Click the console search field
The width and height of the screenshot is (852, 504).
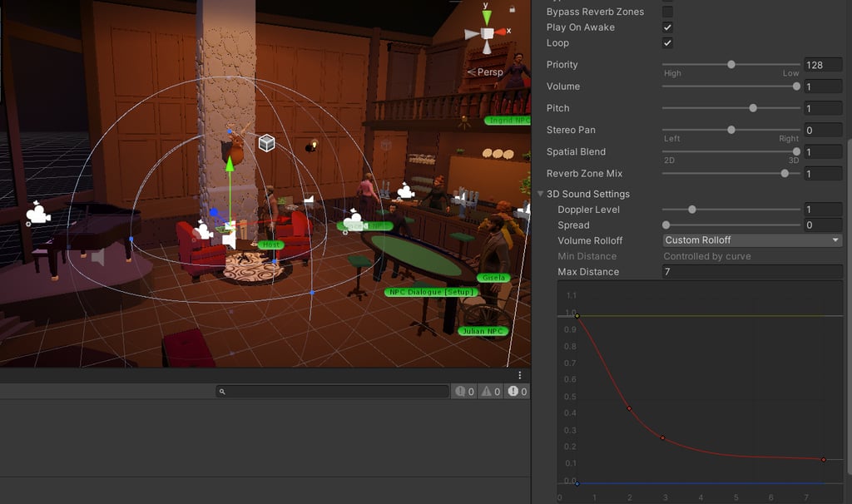(x=332, y=392)
